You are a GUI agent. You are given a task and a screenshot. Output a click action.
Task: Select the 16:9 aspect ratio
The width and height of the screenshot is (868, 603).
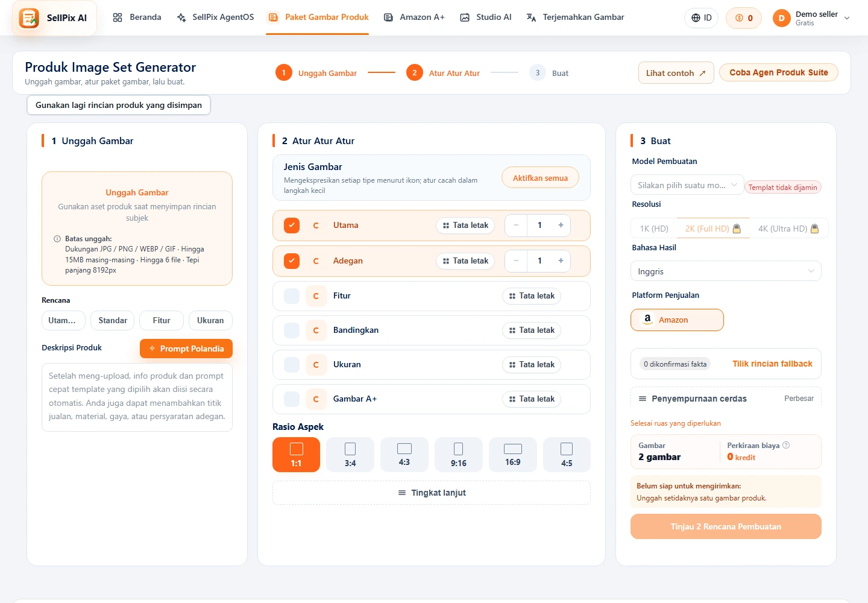[513, 455]
